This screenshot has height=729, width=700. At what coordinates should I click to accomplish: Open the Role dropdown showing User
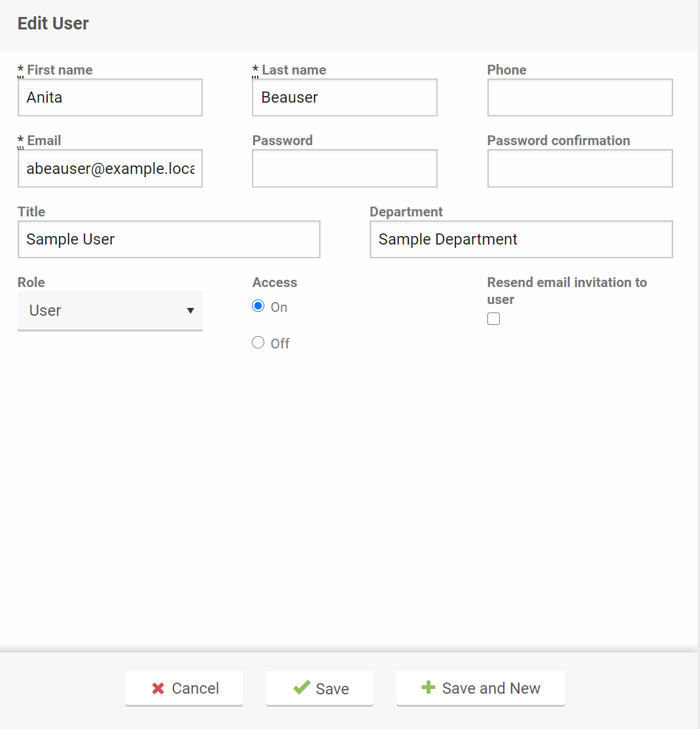pos(110,311)
